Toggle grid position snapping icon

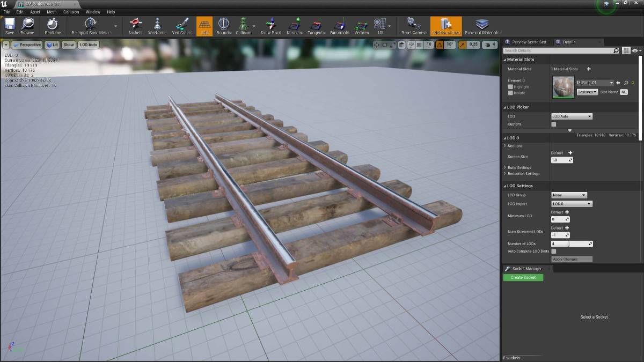tap(418, 45)
